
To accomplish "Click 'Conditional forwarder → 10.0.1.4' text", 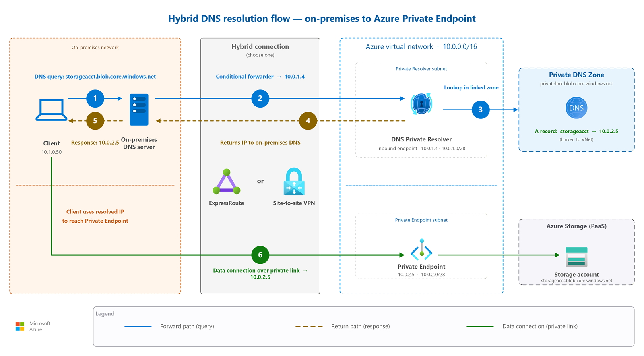I will tap(260, 77).
